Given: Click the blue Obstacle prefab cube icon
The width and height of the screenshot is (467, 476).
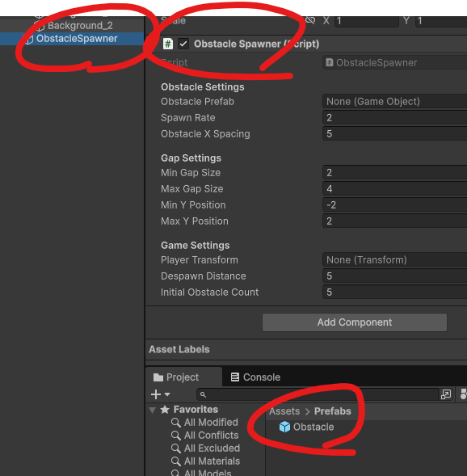Looking at the screenshot, I should (x=284, y=427).
